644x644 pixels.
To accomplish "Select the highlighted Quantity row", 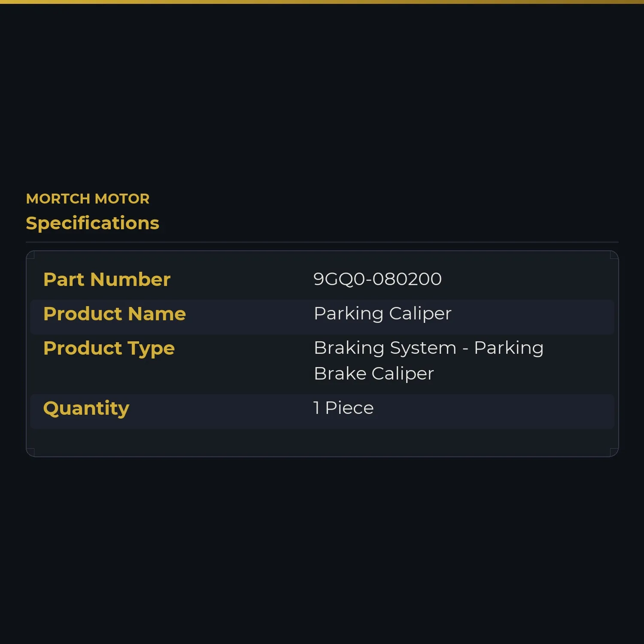I will pos(322,411).
